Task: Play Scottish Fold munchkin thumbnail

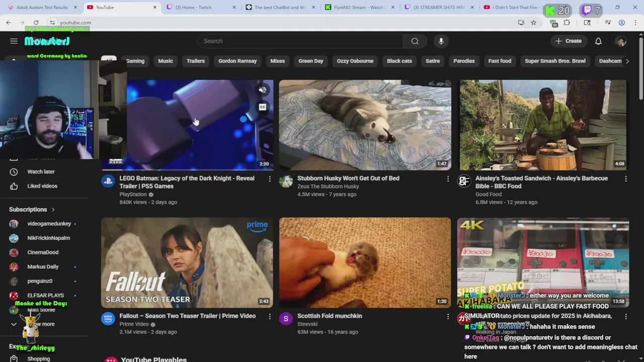Action: tap(365, 262)
